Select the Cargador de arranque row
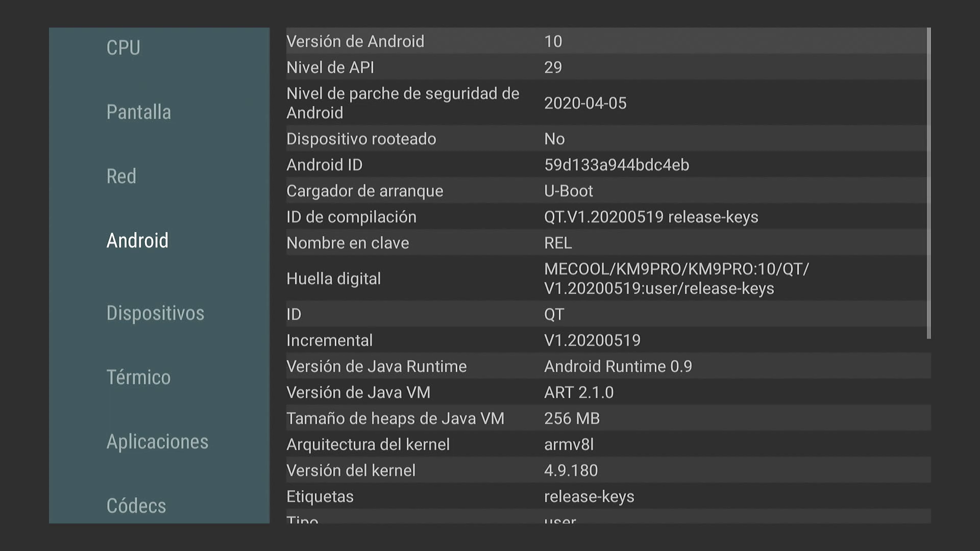The height and width of the screenshot is (551, 980). pyautogui.click(x=606, y=191)
